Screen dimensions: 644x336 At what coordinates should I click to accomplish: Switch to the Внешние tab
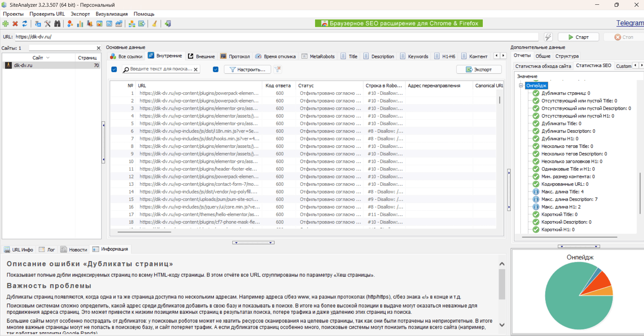click(x=201, y=56)
